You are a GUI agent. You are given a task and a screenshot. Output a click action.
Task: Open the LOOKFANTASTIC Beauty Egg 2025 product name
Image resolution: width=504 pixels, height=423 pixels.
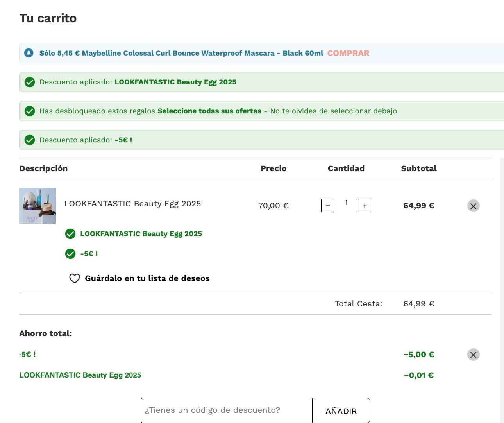(132, 204)
